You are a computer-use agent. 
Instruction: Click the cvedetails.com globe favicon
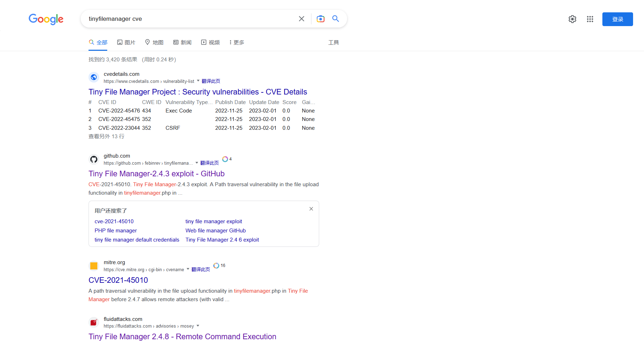[x=94, y=77]
